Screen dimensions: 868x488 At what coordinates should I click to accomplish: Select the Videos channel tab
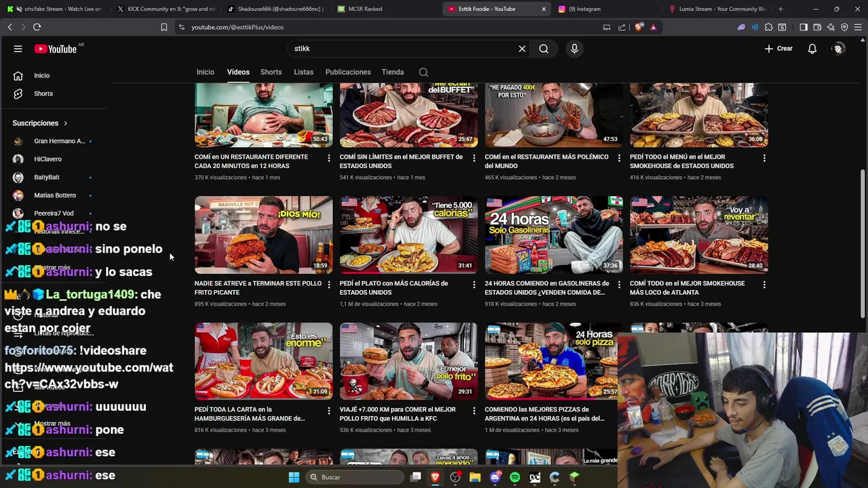[x=238, y=72]
